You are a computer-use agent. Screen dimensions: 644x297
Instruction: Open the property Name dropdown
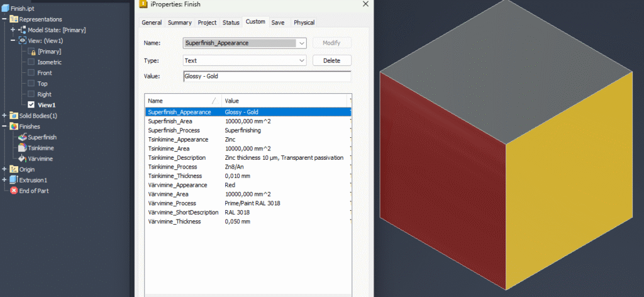(x=302, y=43)
